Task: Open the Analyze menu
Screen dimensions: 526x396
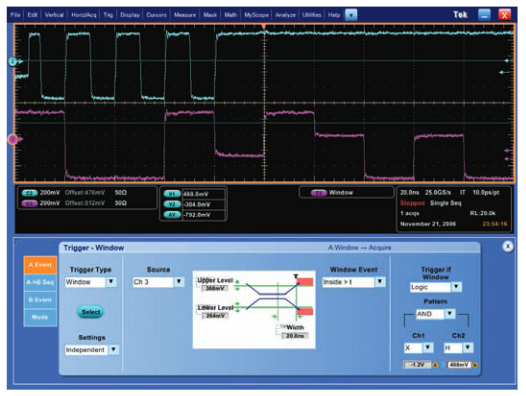Action: 285,15
